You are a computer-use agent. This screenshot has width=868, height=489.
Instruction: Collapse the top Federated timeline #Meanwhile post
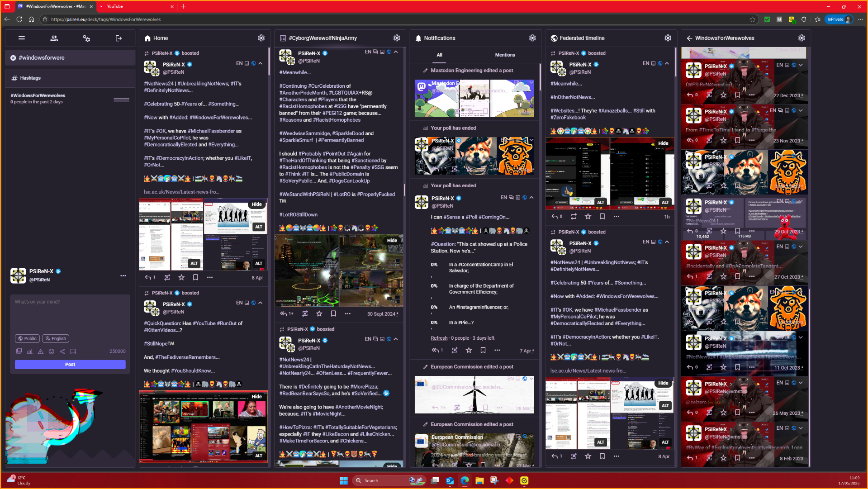coord(667,63)
